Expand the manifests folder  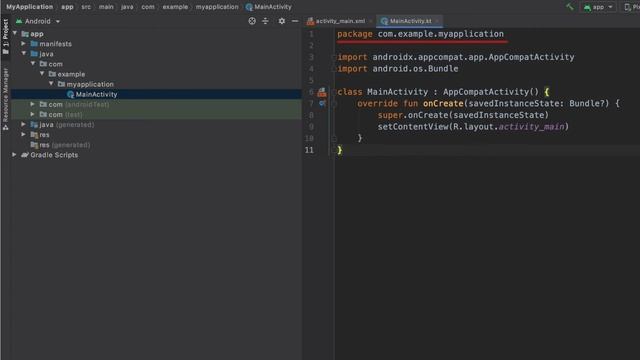coord(24,43)
